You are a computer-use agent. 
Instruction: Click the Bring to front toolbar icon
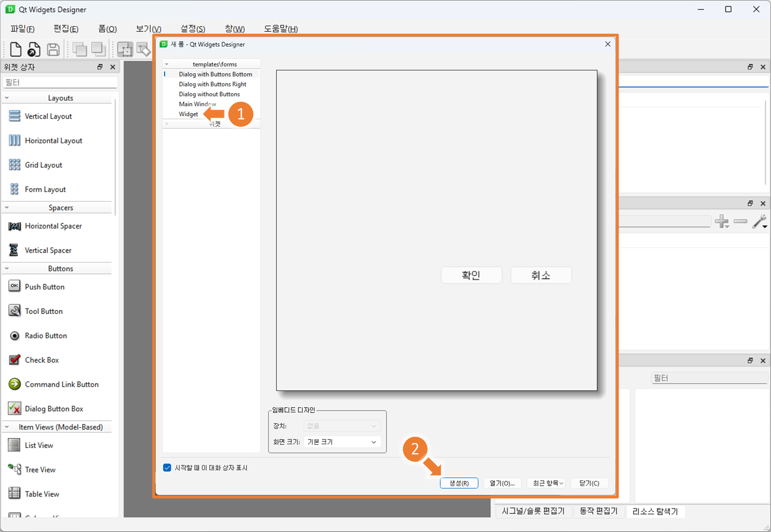98,49
